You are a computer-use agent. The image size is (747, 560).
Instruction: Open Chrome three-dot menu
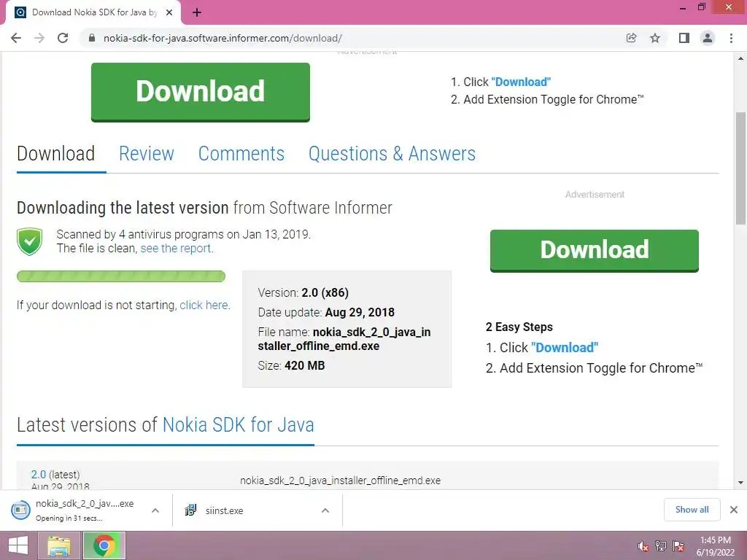(x=731, y=38)
